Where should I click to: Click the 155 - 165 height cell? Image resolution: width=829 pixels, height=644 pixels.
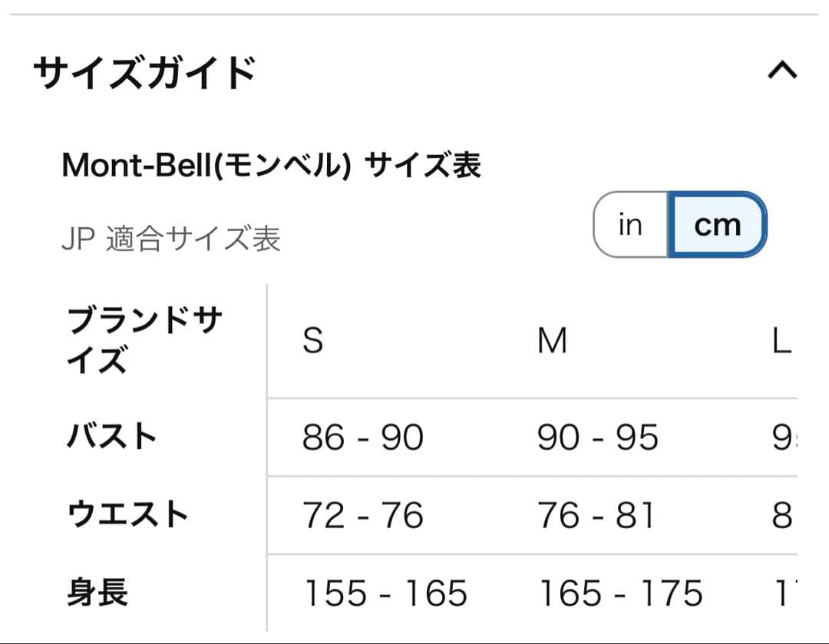[x=384, y=593]
